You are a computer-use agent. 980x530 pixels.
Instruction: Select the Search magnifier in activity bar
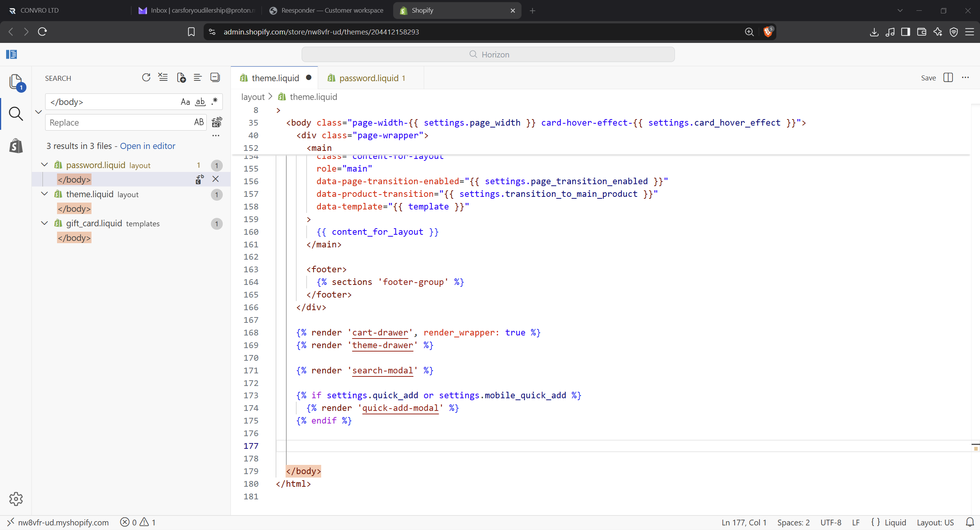(16, 114)
